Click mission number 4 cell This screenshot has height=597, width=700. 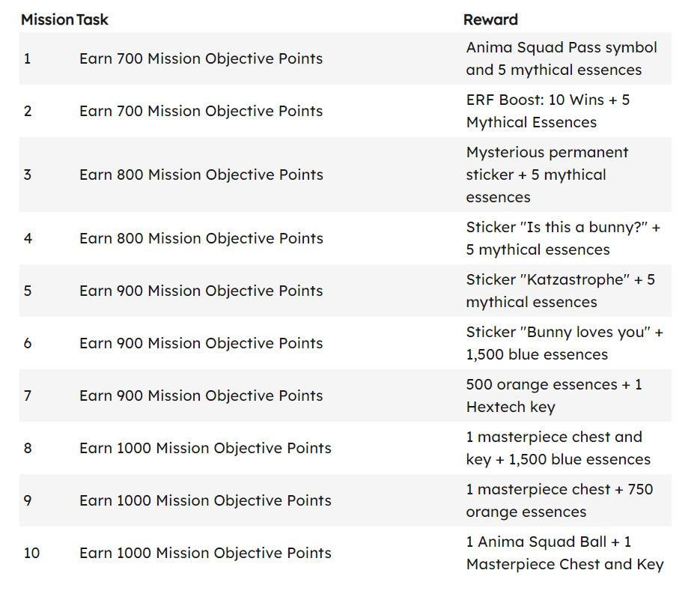28,238
